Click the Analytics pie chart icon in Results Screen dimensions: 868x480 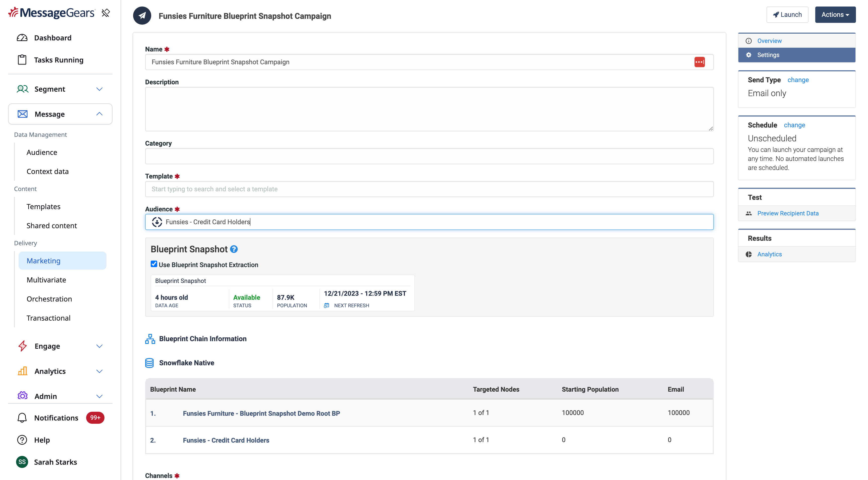point(749,255)
